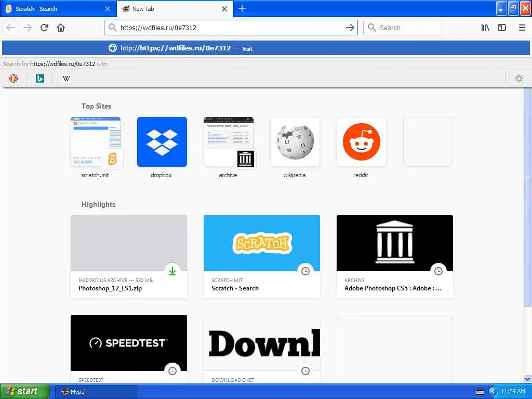Screen dimensions: 532x399
Task: Click the 11:59 AM clock
Action: [x=513, y=392]
